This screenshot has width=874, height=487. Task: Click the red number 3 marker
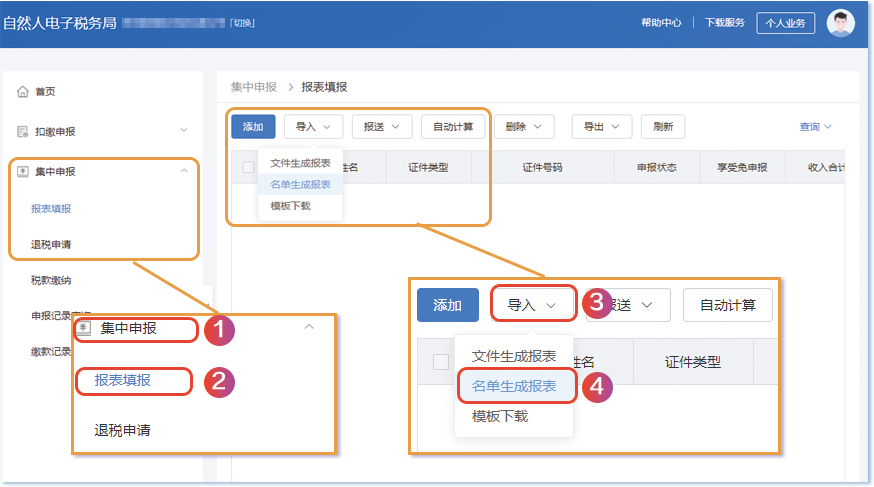(x=597, y=304)
